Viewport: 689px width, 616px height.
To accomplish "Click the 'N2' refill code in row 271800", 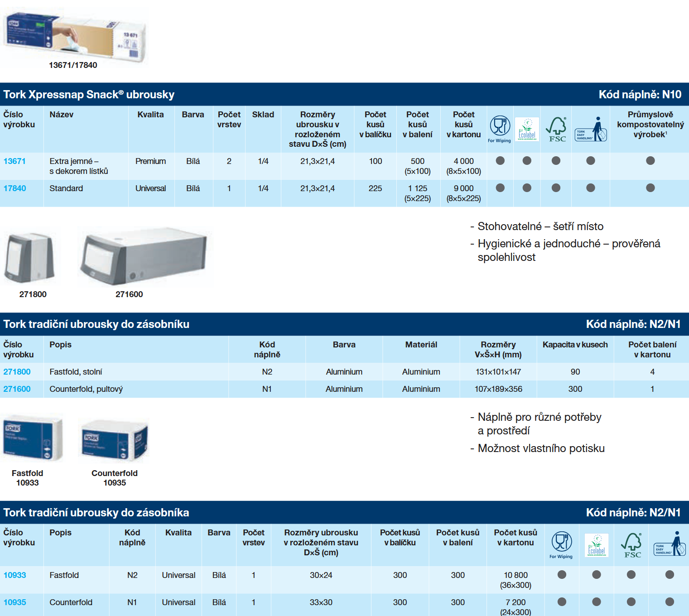I will point(267,372).
